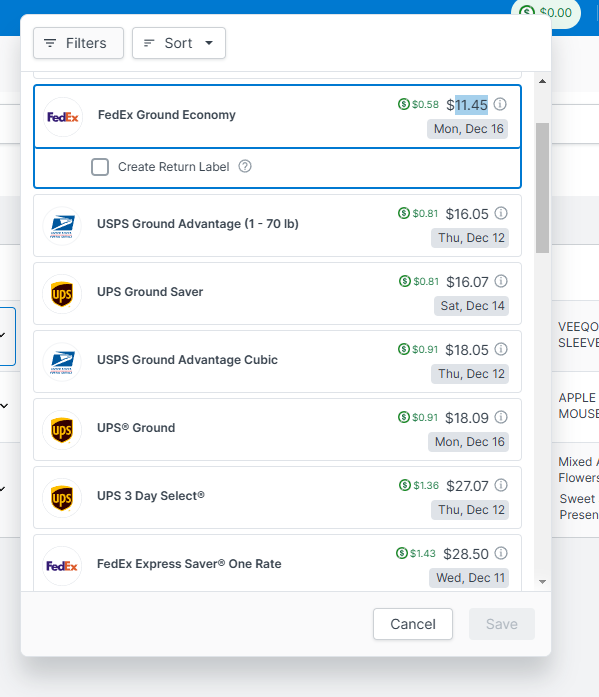Click the $16.05 price text
This screenshot has height=697, width=599.
(x=467, y=214)
